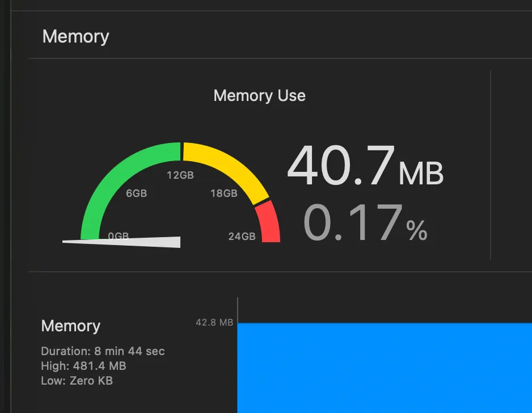Click the High: 481.4 MB text
This screenshot has height=413, width=532.
tap(83, 366)
